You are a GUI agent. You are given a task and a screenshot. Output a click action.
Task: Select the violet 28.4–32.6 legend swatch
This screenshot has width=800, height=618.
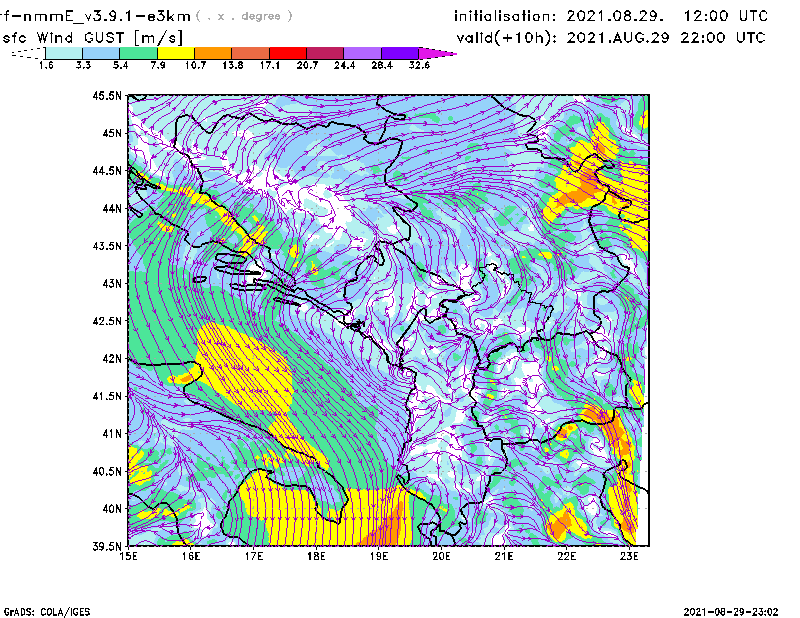point(400,53)
